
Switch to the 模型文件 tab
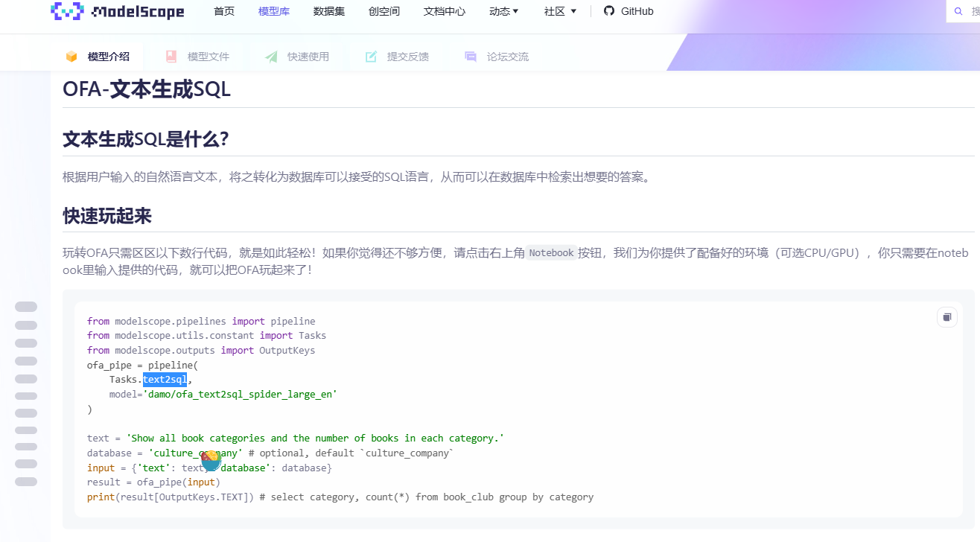click(198, 57)
